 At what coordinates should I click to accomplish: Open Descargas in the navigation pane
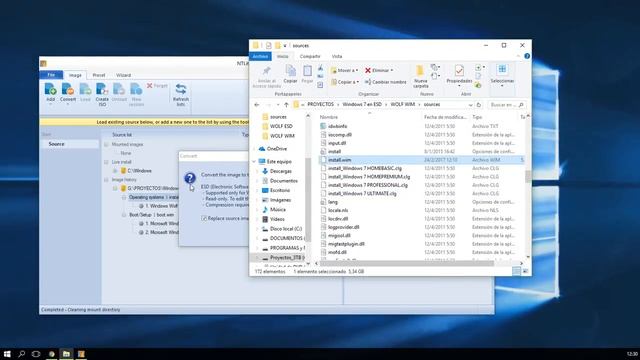tap(280, 171)
